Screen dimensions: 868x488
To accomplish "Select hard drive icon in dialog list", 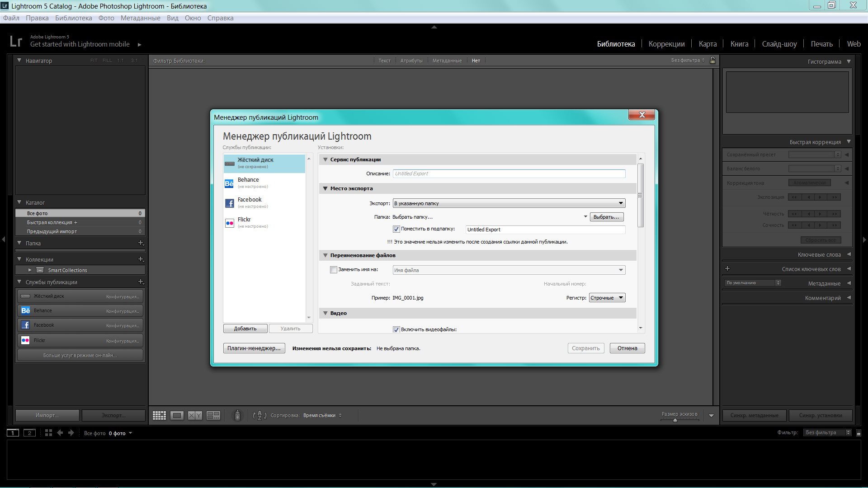I will pos(230,164).
